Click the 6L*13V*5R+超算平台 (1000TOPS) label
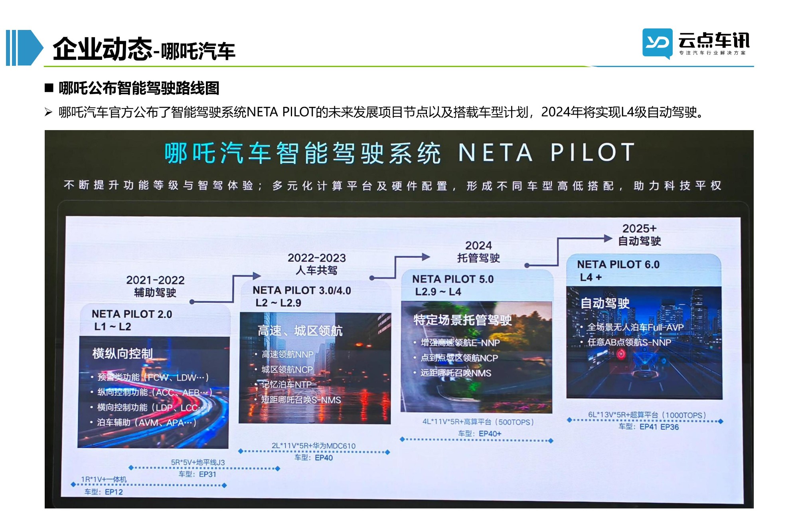The width and height of the screenshot is (798, 532). 647,415
